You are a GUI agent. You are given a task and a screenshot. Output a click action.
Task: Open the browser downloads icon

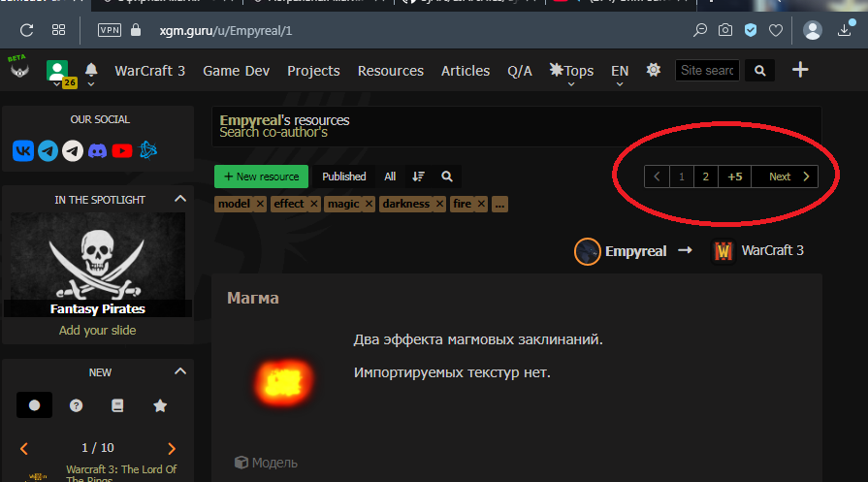pyautogui.click(x=844, y=30)
